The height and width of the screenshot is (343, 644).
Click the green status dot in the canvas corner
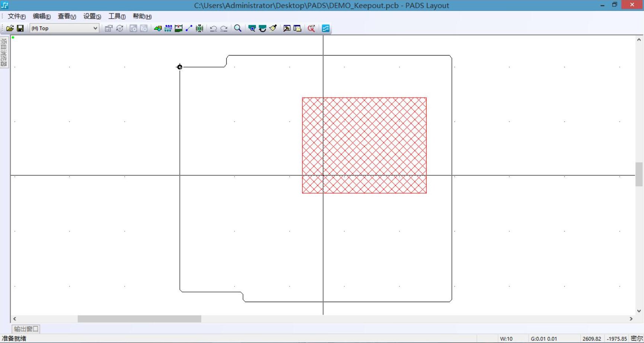pyautogui.click(x=13, y=38)
